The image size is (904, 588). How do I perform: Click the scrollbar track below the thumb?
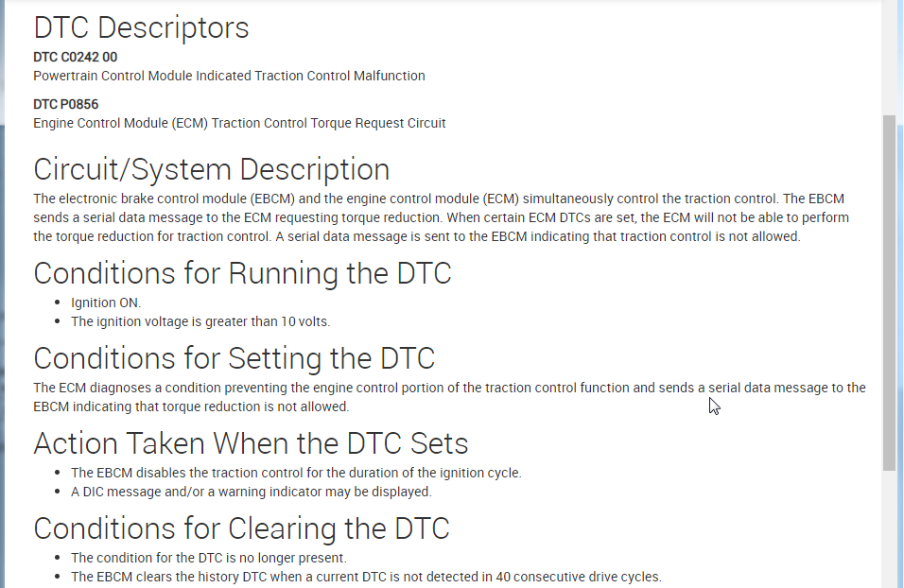point(889,529)
